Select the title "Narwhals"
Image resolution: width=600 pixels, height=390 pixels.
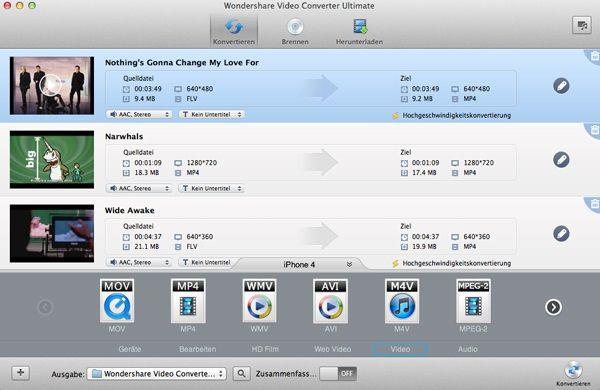pos(124,136)
